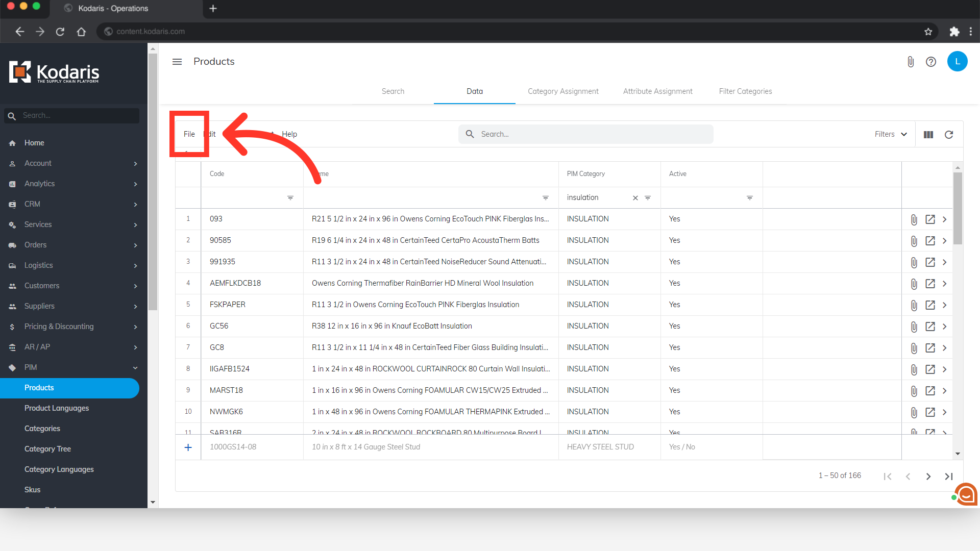Open the Code column filter menu
Screen dimensions: 980x551
(290, 198)
